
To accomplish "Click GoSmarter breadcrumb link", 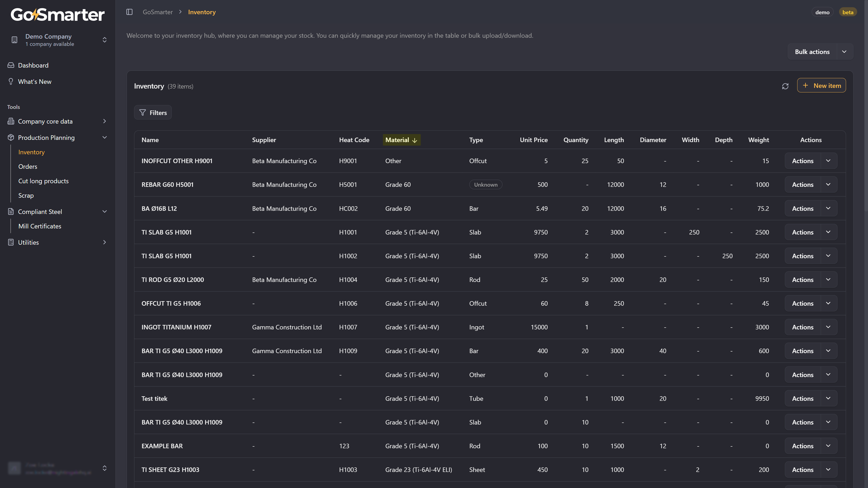I will click(158, 12).
